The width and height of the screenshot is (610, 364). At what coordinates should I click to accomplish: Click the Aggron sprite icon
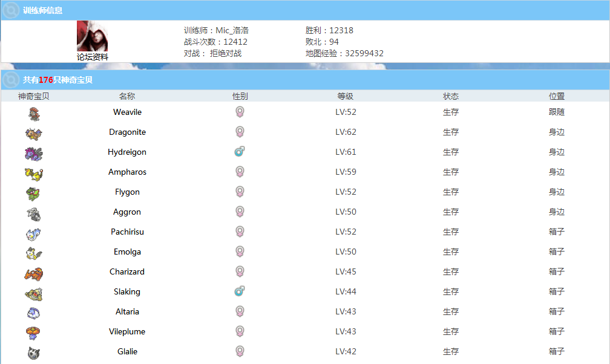click(34, 214)
